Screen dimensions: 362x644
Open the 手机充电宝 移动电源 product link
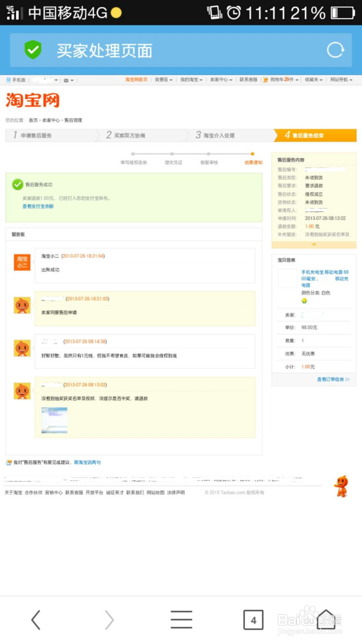point(325,279)
